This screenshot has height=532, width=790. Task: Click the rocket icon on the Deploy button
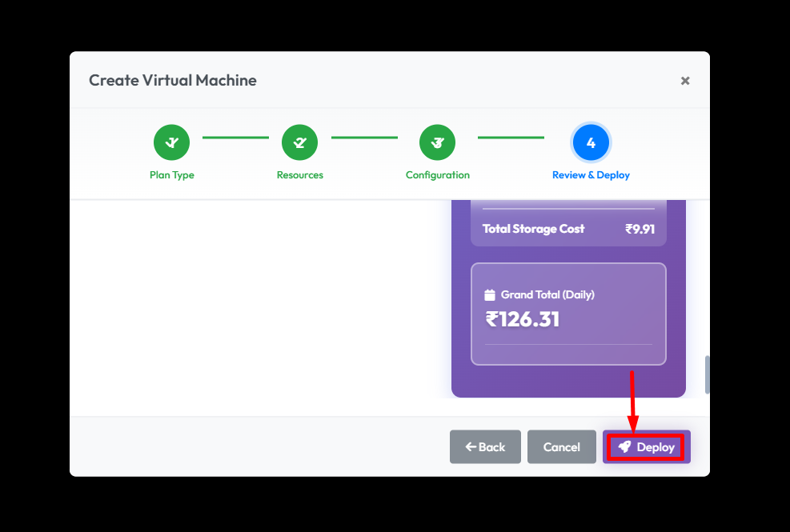(624, 447)
